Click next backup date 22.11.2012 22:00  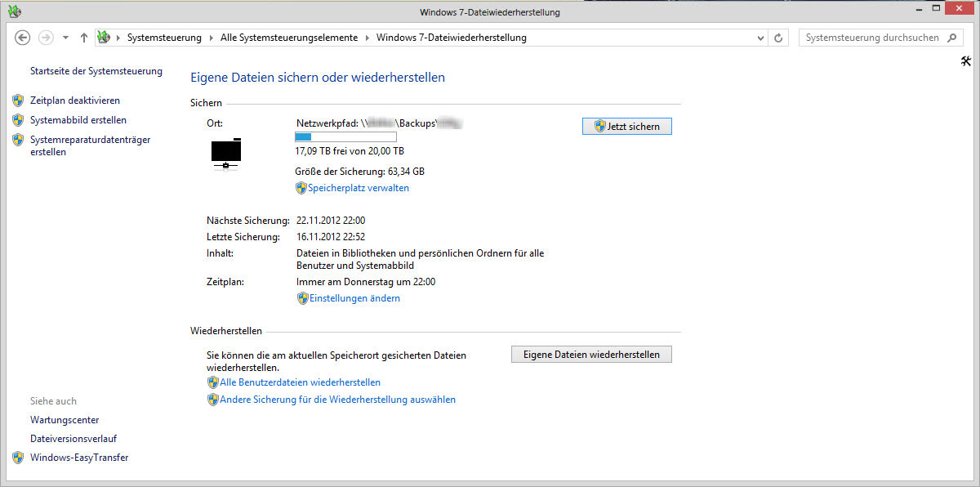click(x=331, y=221)
